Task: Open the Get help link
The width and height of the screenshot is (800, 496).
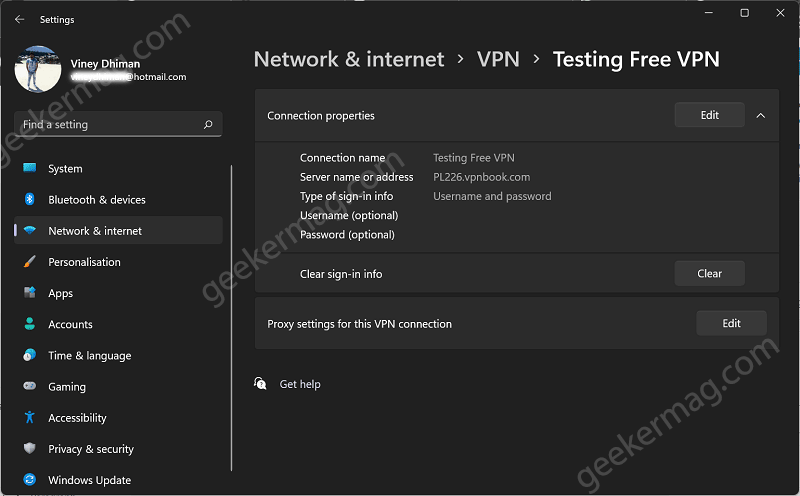Action: click(x=300, y=384)
